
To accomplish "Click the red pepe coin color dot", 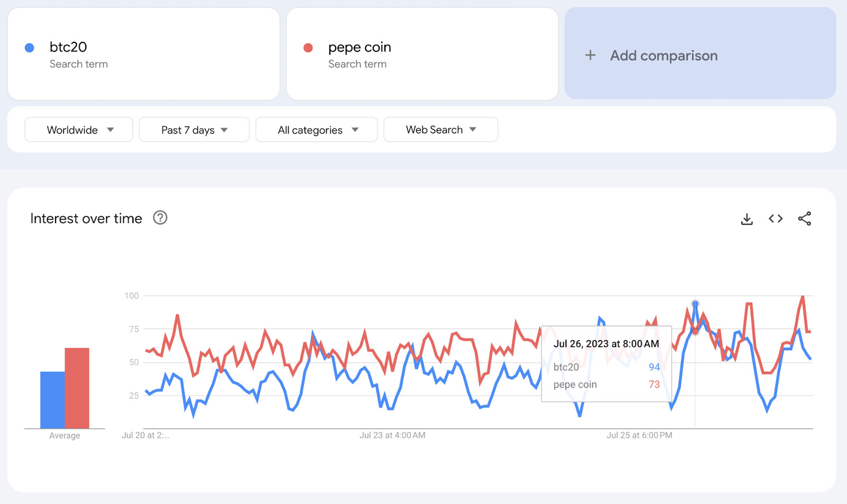I will tap(308, 48).
